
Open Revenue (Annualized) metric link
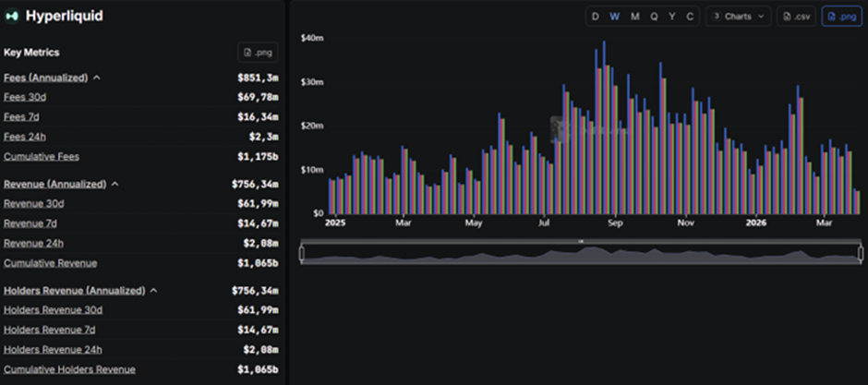pyautogui.click(x=54, y=185)
